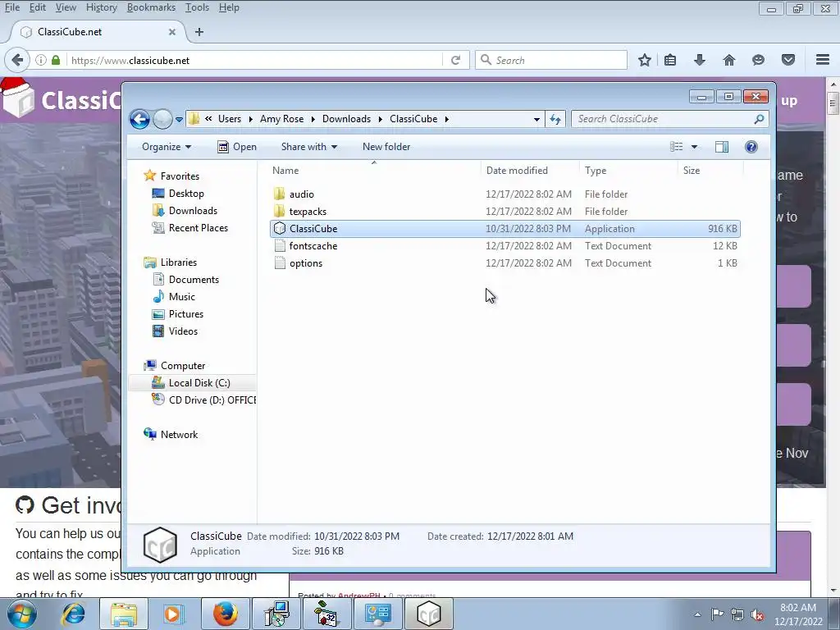Toggle the preview pane icon
This screenshot has width=840, height=630.
[x=722, y=147]
